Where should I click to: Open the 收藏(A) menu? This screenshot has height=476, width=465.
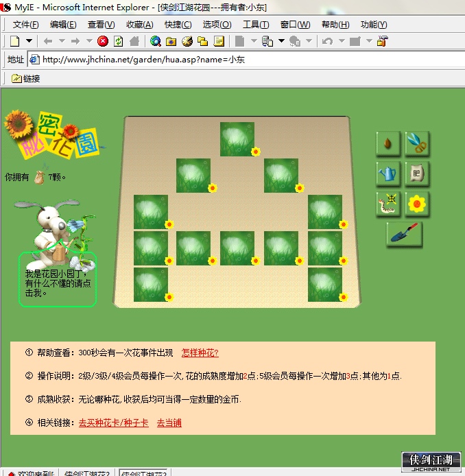pos(140,25)
